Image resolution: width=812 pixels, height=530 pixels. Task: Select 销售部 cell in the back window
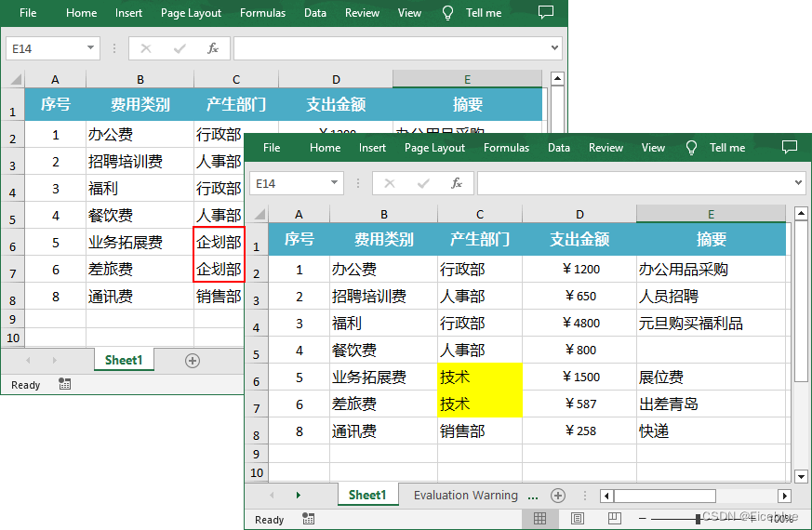click(219, 296)
